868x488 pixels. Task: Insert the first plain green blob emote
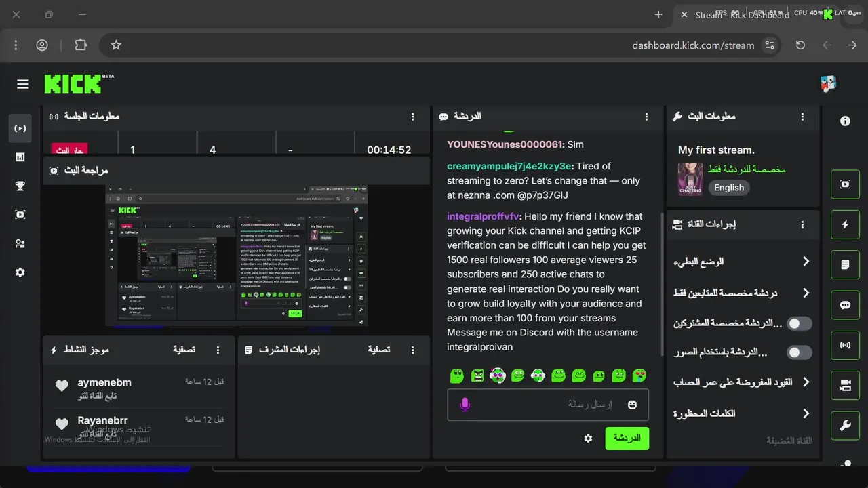[457, 375]
